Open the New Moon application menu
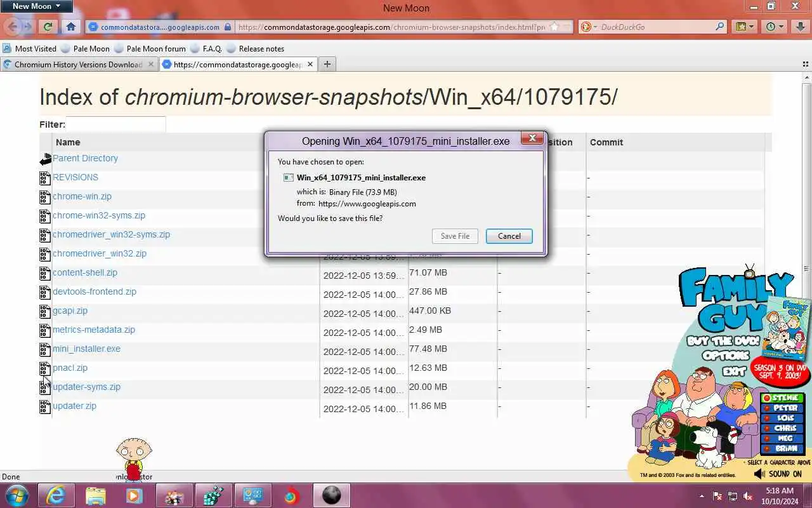The width and height of the screenshot is (812, 508). coord(36,6)
